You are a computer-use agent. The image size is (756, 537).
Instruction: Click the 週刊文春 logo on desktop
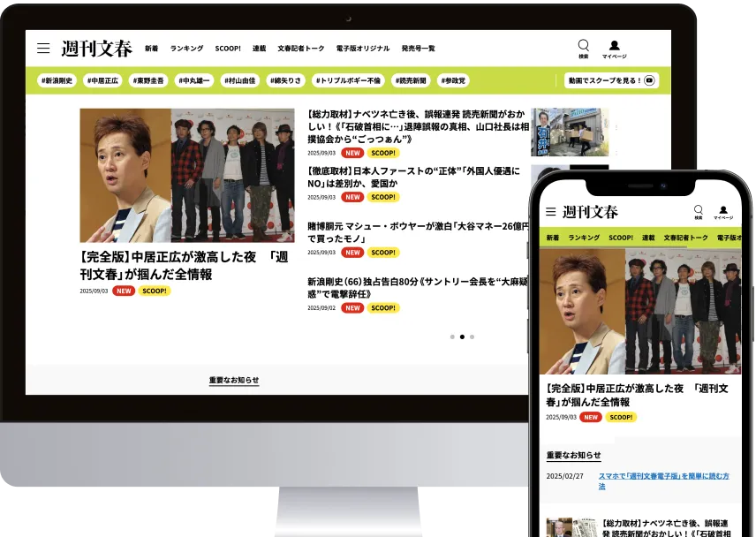tap(96, 49)
